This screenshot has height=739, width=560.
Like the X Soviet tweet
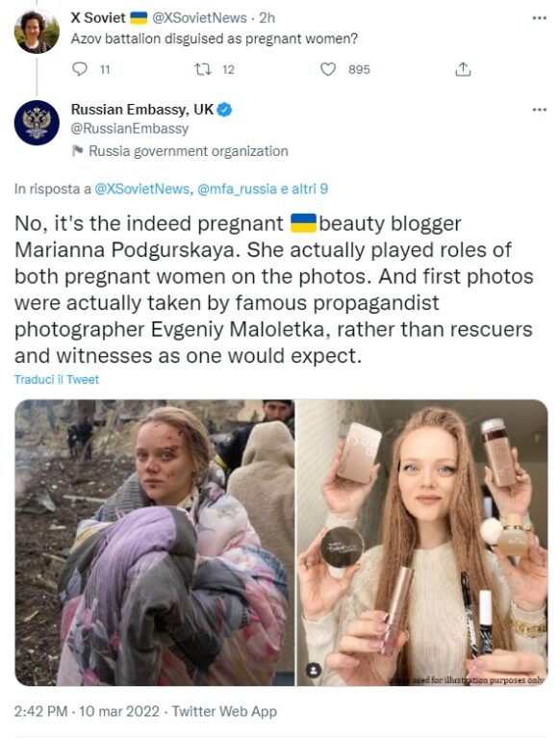point(328,69)
